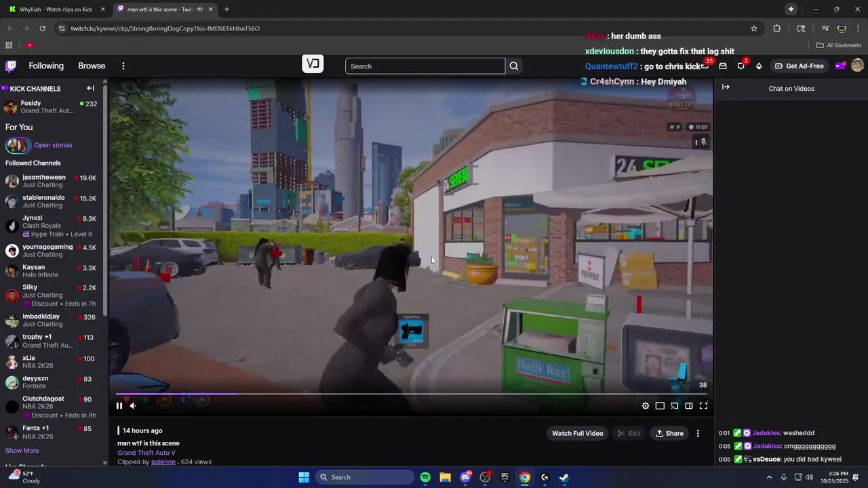Screen dimensions: 868x488
Task: Collapse the Chat on Videos panel
Action: (x=726, y=87)
